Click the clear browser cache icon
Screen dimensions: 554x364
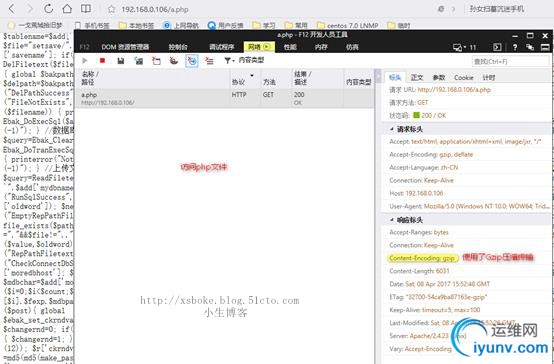[x=156, y=61]
